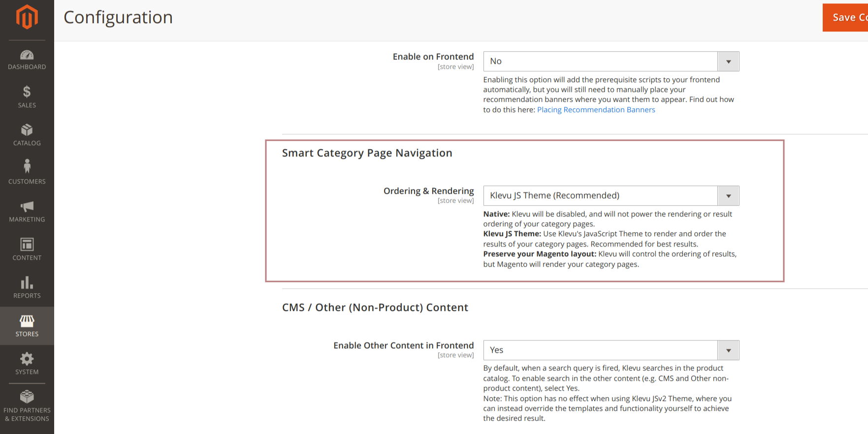Open Sales via the dollar icon
Screen dimensions: 868x434
tap(27, 92)
